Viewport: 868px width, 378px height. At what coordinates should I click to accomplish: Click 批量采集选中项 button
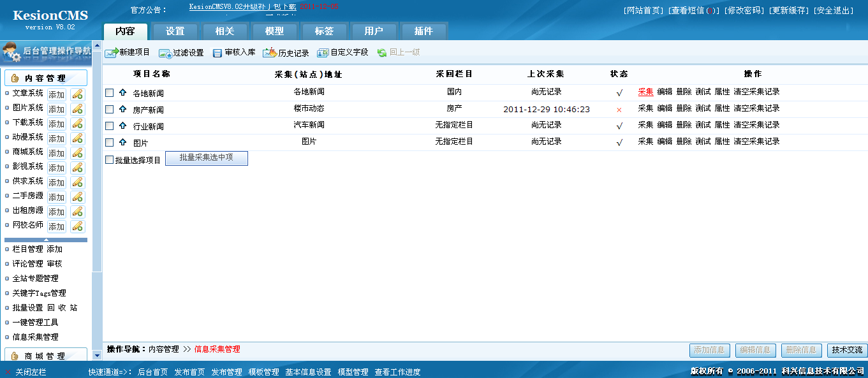click(207, 158)
